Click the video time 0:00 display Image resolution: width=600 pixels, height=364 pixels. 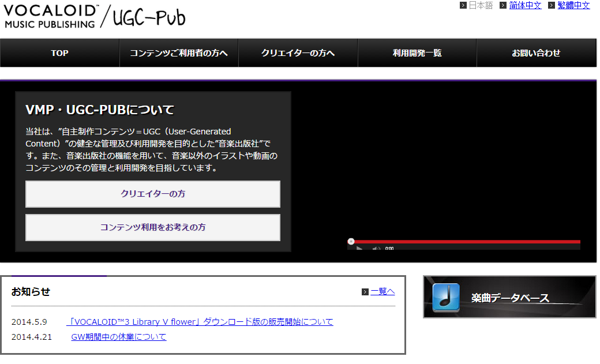[x=389, y=249]
